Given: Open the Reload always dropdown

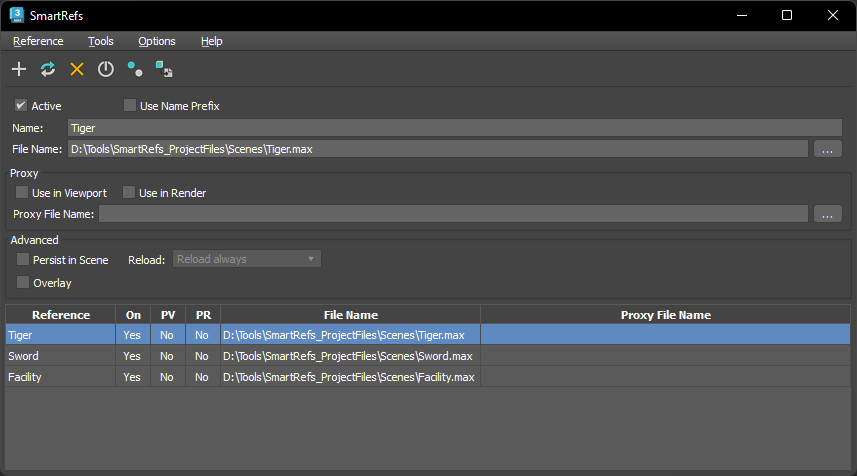Looking at the screenshot, I should click(247, 259).
